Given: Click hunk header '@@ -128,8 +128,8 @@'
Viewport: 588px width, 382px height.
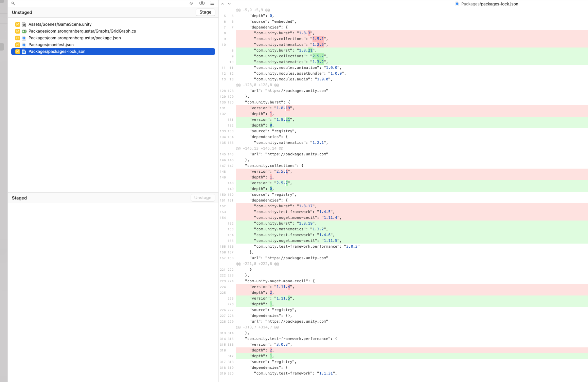Looking at the screenshot, I should click(x=257, y=85).
